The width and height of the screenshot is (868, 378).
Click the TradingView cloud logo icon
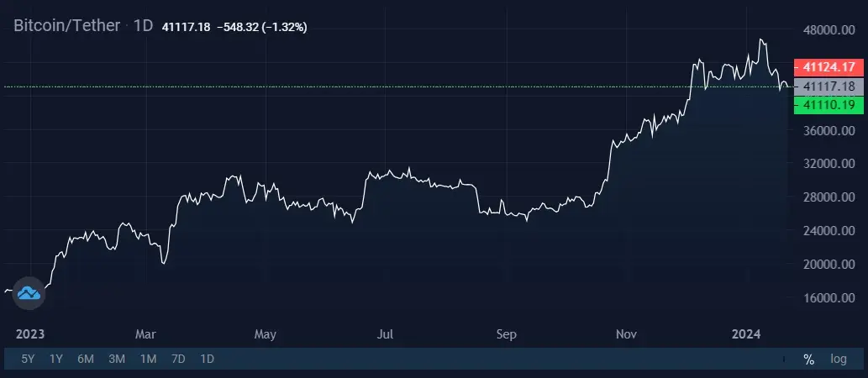[x=29, y=293]
